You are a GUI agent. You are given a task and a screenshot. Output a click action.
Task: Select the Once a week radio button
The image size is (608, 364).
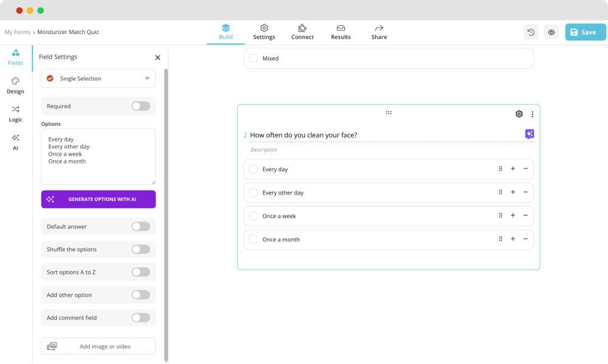pyautogui.click(x=253, y=216)
